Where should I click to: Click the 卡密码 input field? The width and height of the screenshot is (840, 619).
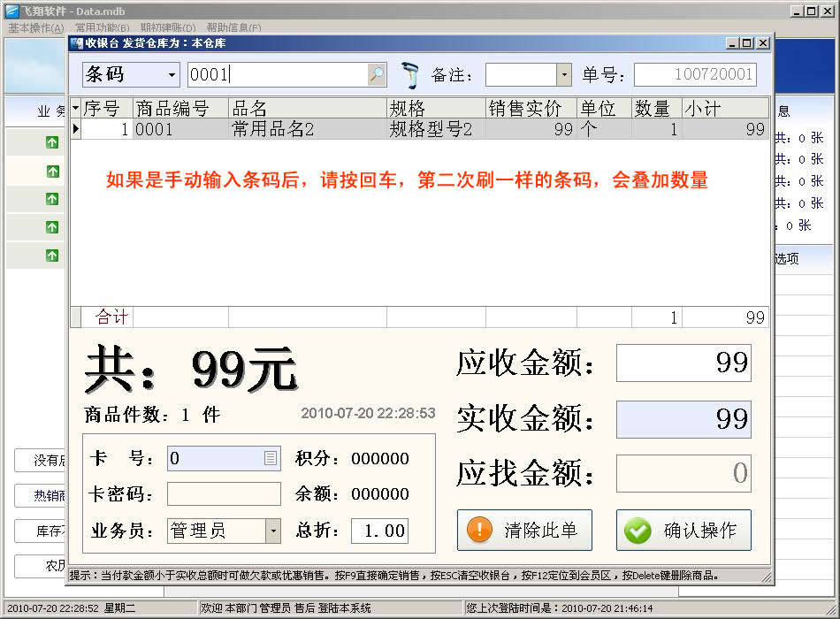(224, 494)
